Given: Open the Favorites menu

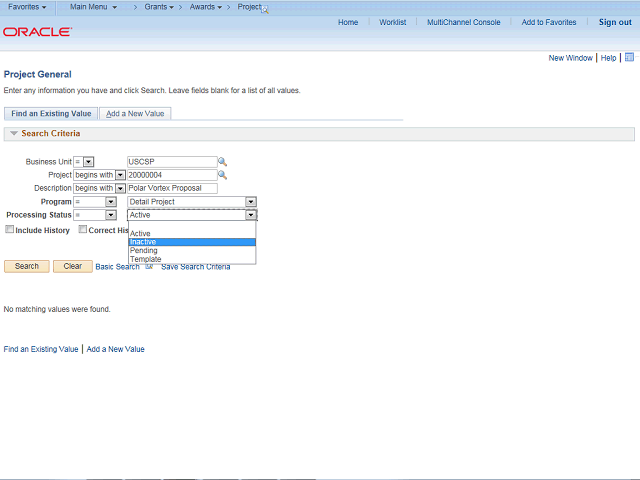Looking at the screenshot, I should [x=27, y=7].
